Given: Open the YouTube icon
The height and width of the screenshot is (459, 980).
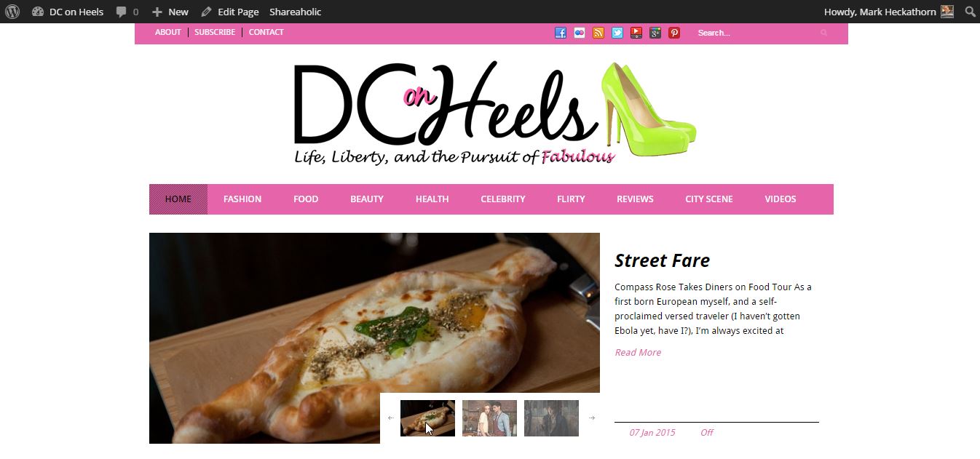Looking at the screenshot, I should tap(636, 33).
